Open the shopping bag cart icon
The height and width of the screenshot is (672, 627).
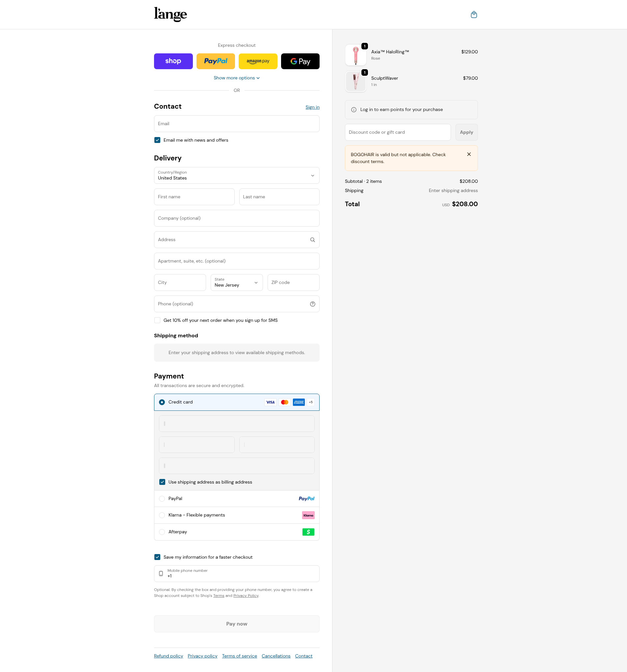coord(474,14)
